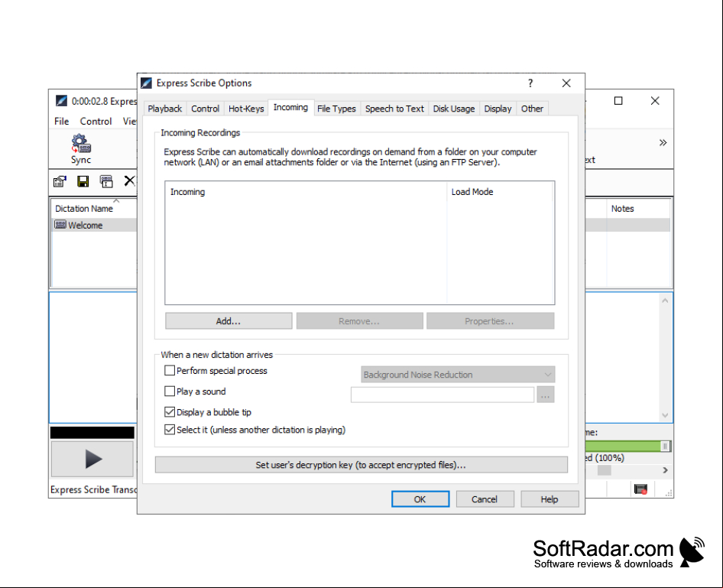Sort by the Dictation Name column header
Viewport: 723px width, 588px height.
(84, 209)
